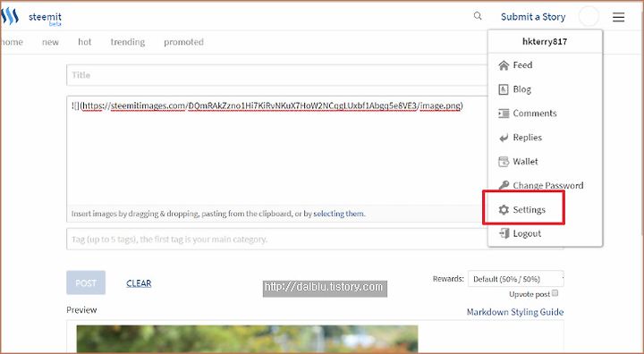Click Submit a Story link
The height and width of the screenshot is (354, 644).
click(533, 17)
